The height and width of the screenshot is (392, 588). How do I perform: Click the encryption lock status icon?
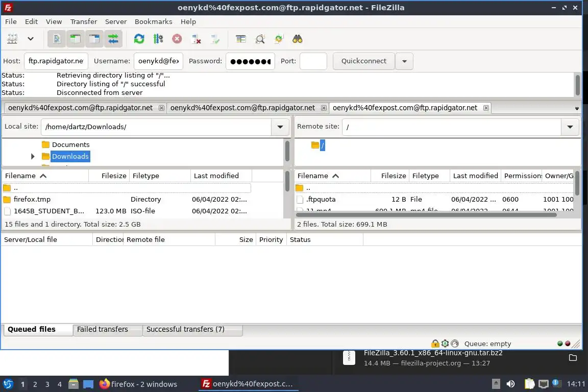pos(435,344)
